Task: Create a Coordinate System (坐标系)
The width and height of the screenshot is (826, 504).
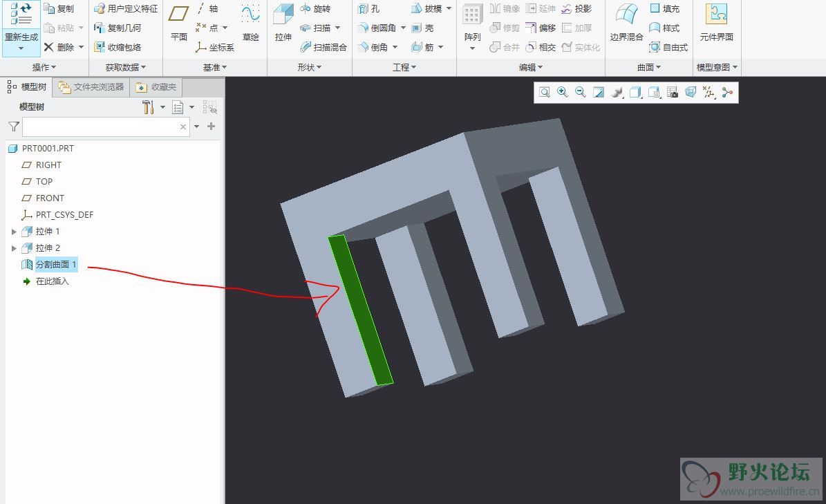Action: click(x=214, y=48)
